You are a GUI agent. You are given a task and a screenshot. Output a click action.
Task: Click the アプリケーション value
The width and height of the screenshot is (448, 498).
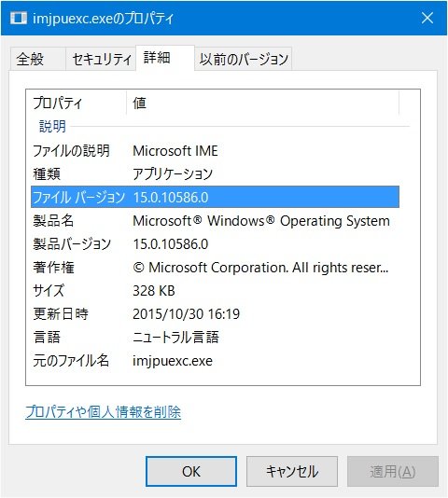click(173, 173)
